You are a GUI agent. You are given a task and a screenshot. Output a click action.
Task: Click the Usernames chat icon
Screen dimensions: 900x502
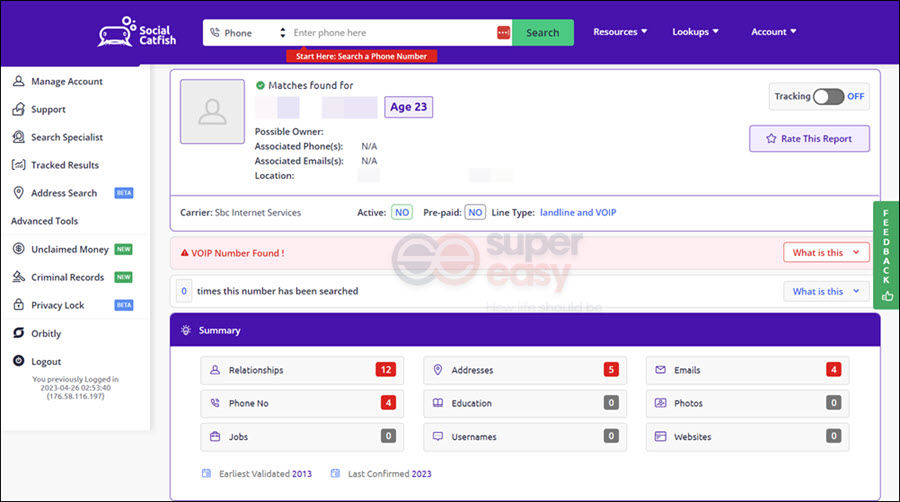click(x=437, y=436)
